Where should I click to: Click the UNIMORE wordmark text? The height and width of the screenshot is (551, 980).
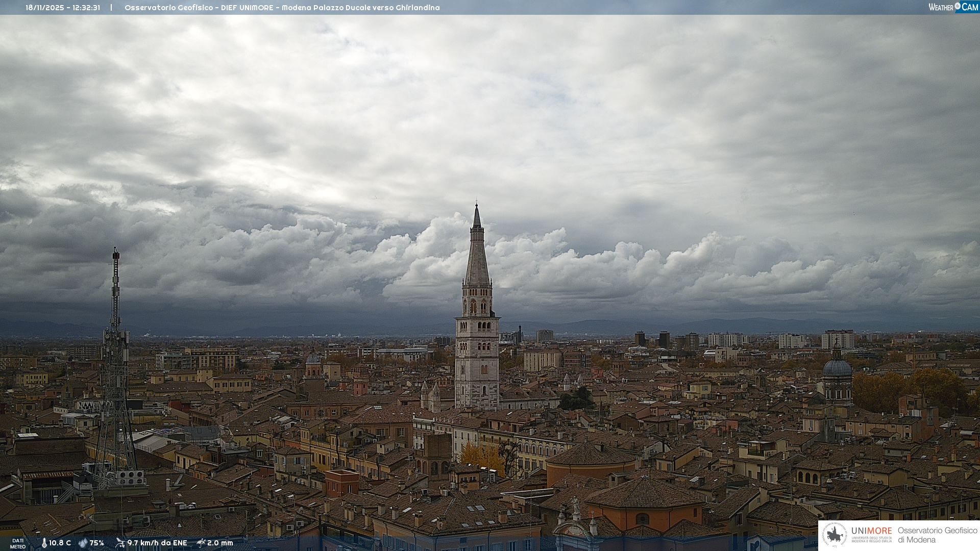(871, 531)
